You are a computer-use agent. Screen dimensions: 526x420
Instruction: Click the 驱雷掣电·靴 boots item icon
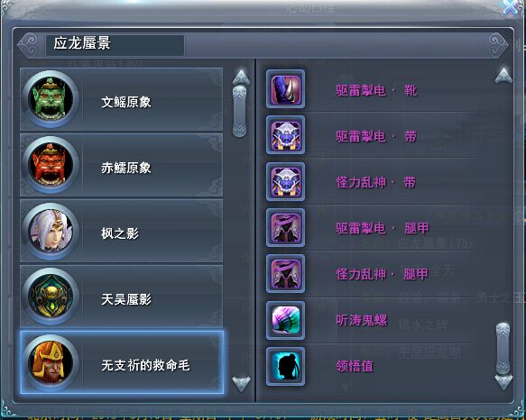point(285,89)
